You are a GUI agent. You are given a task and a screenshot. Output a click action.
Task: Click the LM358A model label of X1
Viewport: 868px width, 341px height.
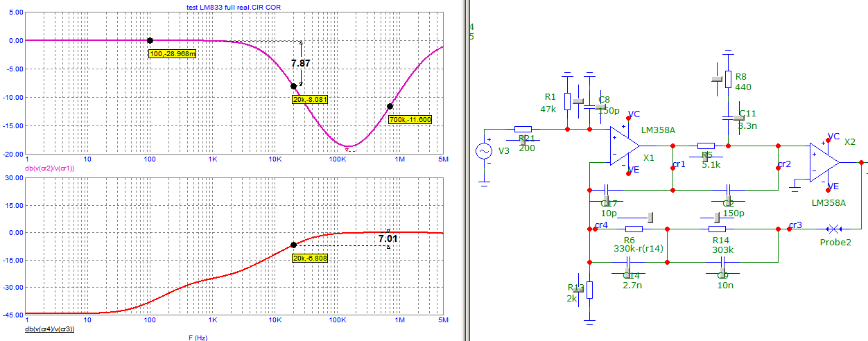point(657,130)
